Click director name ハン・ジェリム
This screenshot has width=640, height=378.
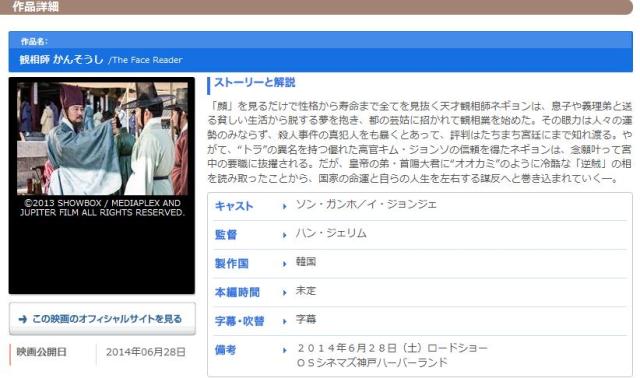pos(331,233)
